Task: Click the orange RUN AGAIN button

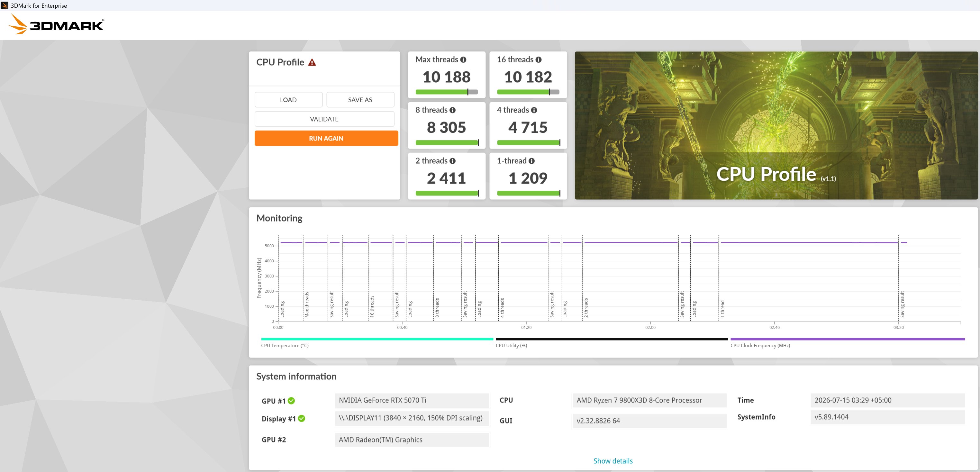Action: pyautogui.click(x=326, y=139)
